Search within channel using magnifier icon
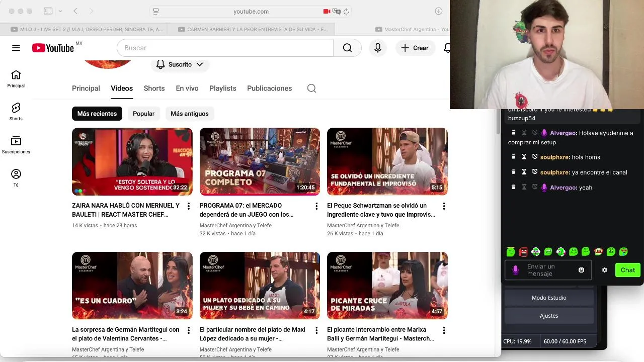644x362 pixels. click(x=311, y=88)
